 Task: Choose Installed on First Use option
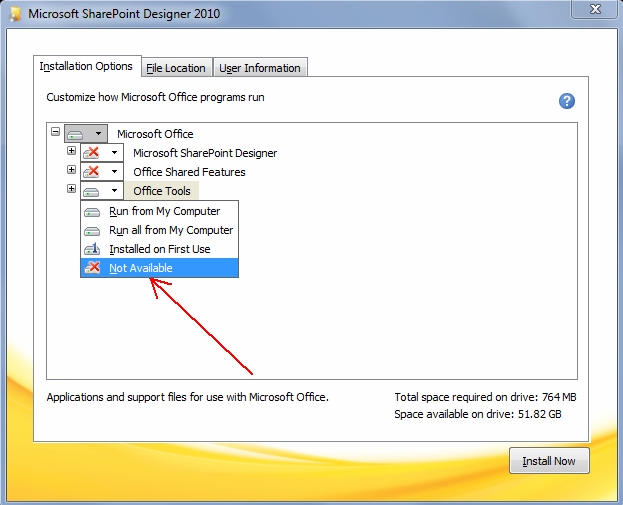(x=159, y=249)
